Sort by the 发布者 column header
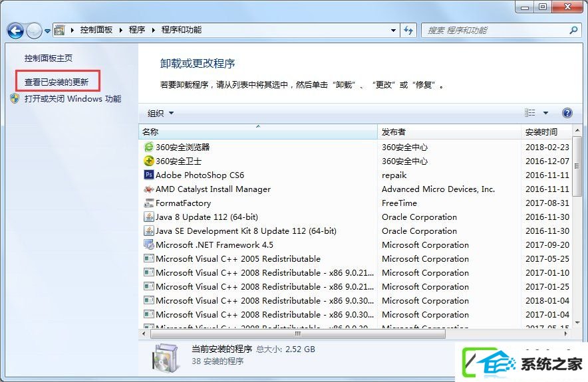588x382 pixels. click(x=449, y=132)
